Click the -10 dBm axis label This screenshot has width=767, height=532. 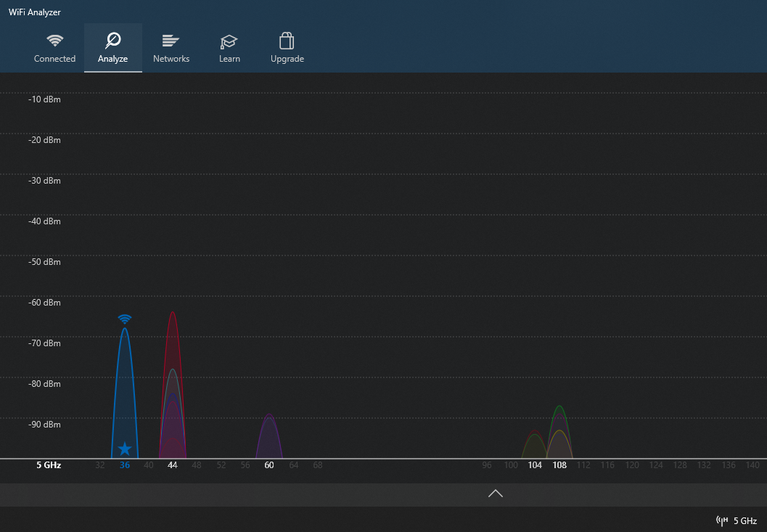tap(44, 99)
